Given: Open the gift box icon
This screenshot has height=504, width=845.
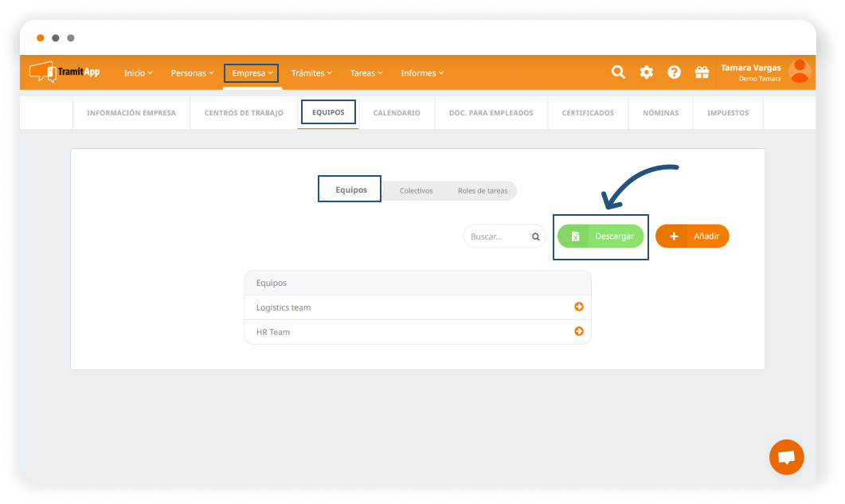Looking at the screenshot, I should click(x=702, y=72).
